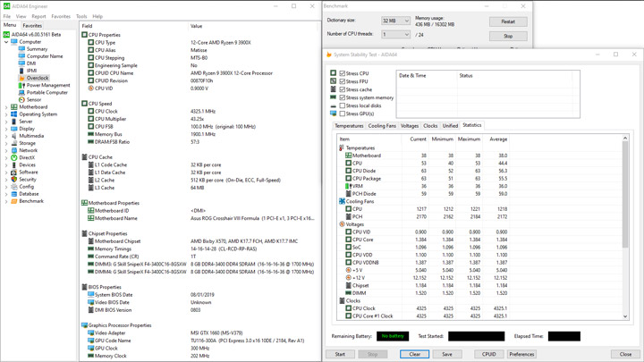644x362 pixels.
Task: Click the Graphics Processor Properties icon
Action: pos(84,325)
